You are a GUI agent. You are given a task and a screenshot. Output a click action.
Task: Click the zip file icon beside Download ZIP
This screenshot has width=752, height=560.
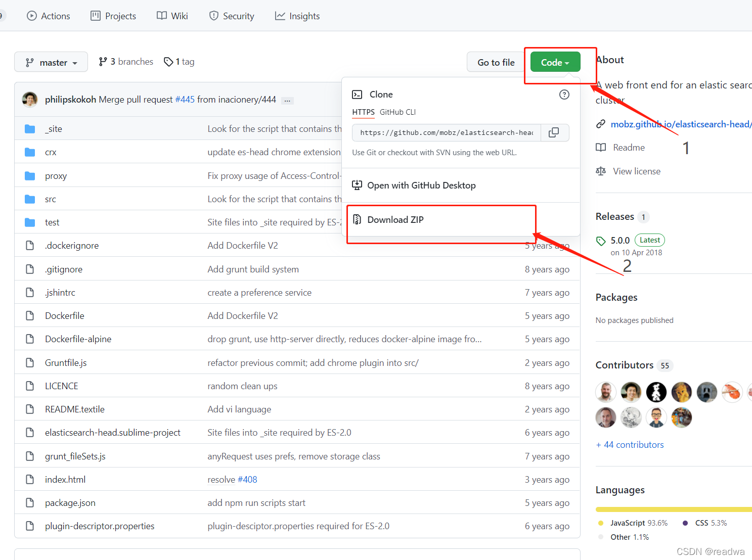(357, 220)
